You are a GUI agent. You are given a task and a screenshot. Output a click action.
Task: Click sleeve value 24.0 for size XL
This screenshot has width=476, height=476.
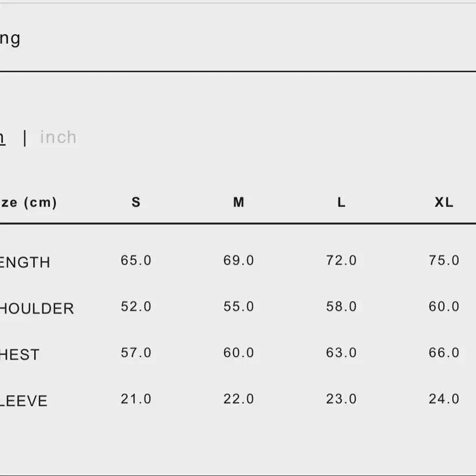tap(444, 399)
